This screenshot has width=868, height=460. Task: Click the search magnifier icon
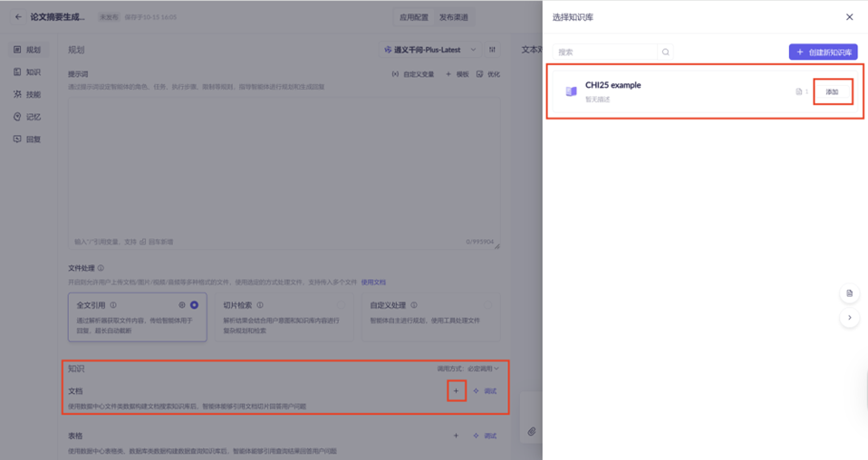coord(665,52)
